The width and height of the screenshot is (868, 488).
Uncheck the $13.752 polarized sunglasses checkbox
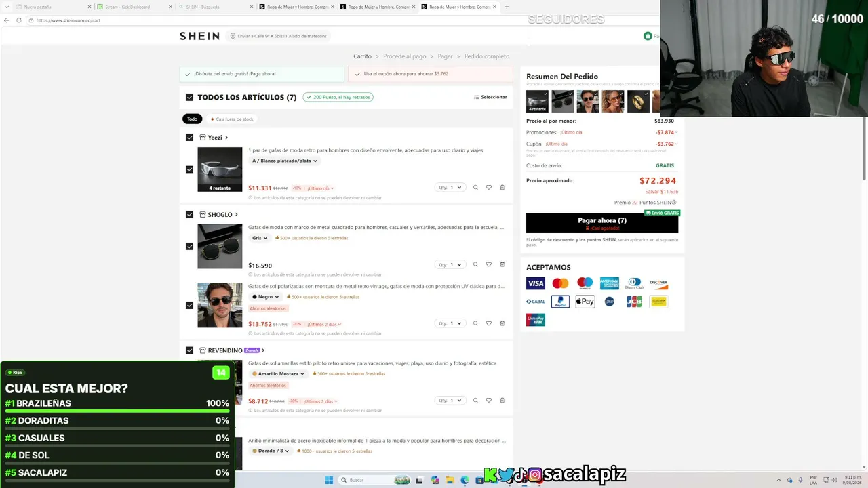point(189,306)
